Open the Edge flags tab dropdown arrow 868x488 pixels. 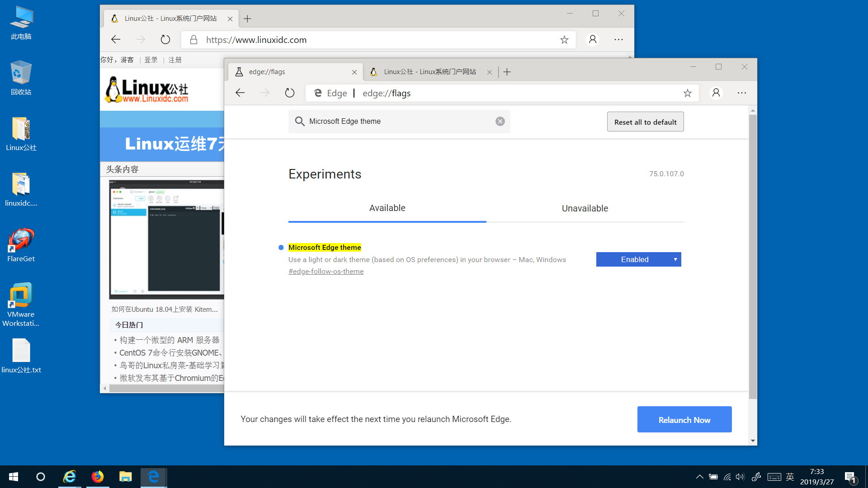pos(674,258)
